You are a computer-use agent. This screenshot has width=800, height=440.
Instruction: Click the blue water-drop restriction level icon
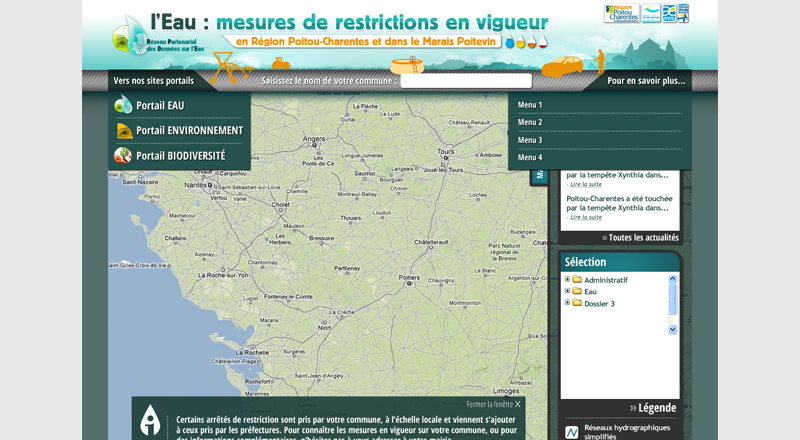pos(510,42)
